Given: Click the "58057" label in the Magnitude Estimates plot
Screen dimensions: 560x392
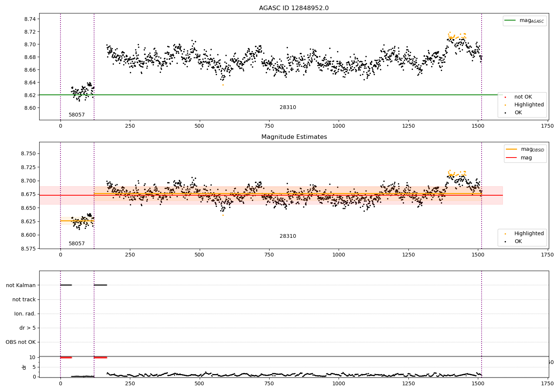Looking at the screenshot, I should tap(77, 244).
